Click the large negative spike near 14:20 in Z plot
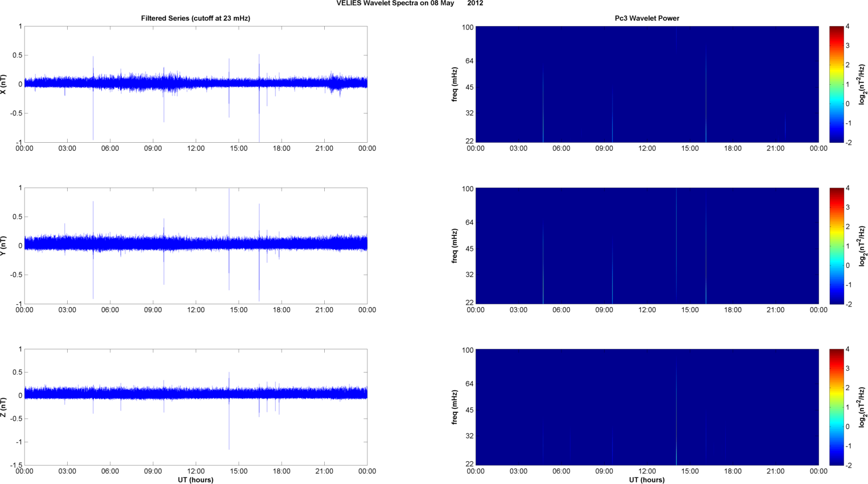The image size is (868, 484). point(229,427)
